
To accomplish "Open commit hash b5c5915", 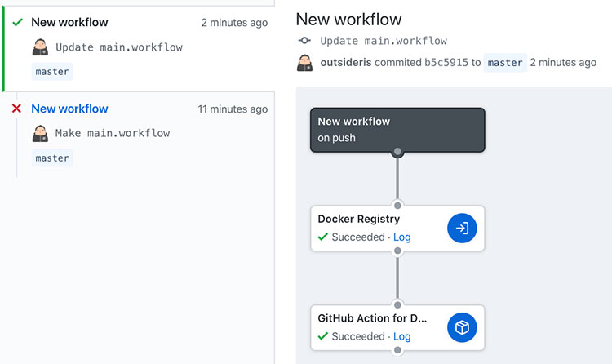I will (446, 63).
